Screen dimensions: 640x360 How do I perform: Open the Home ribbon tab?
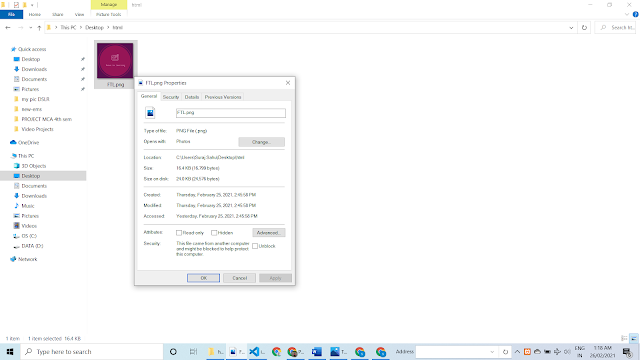tap(35, 14)
